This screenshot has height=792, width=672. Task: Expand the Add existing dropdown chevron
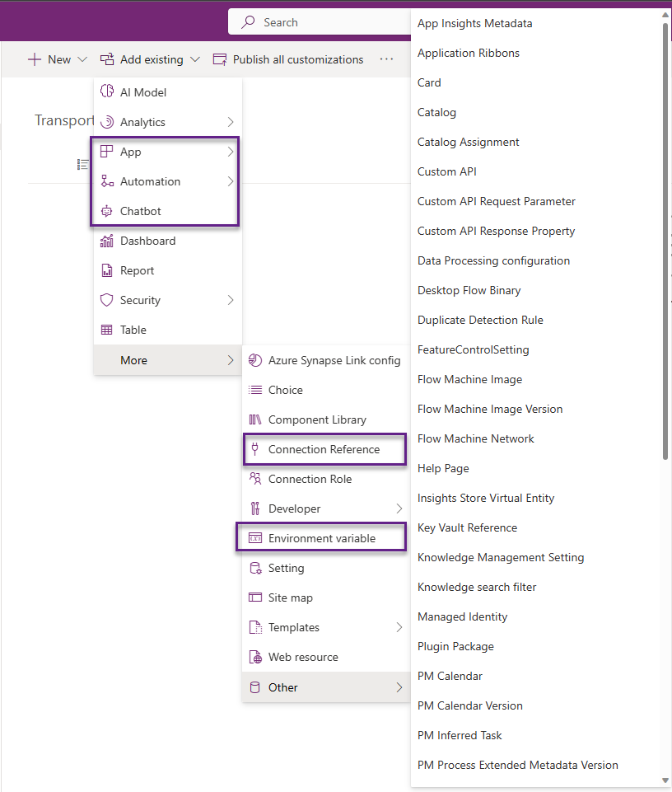tap(195, 59)
